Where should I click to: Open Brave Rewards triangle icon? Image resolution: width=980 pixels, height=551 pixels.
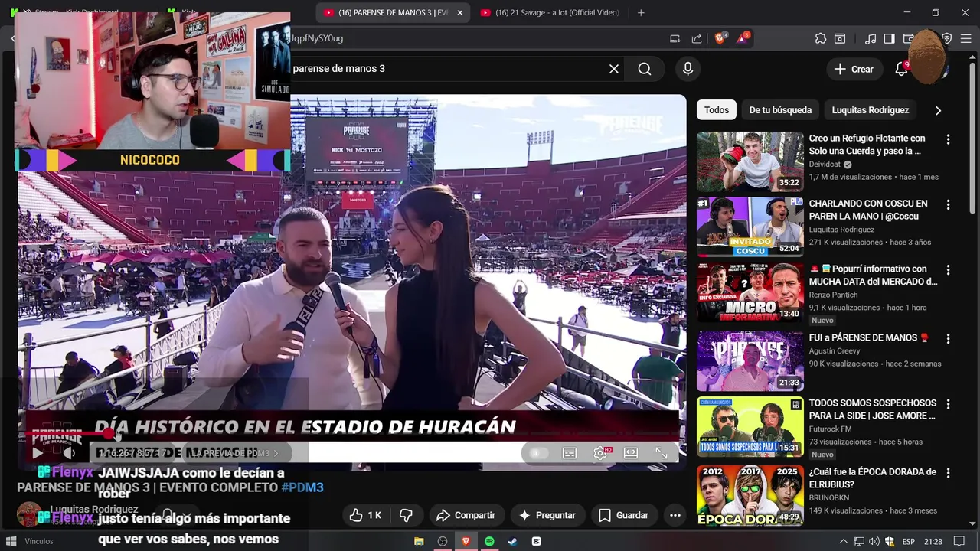(x=743, y=38)
